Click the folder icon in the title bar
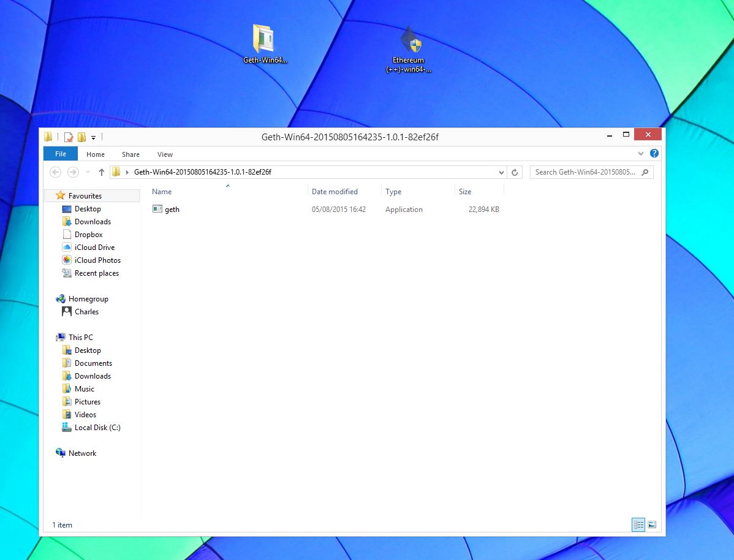734x560 pixels. pos(48,137)
